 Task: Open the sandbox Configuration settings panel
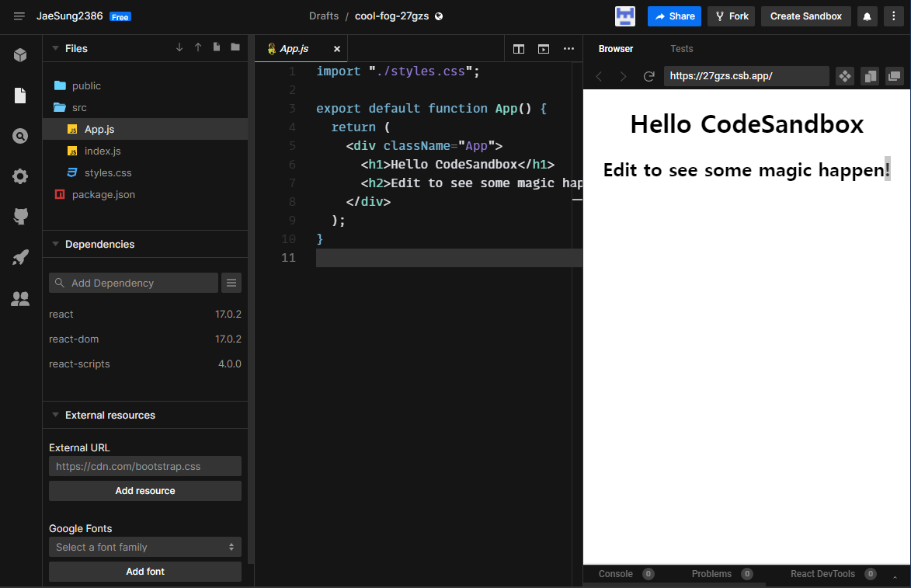point(19,176)
